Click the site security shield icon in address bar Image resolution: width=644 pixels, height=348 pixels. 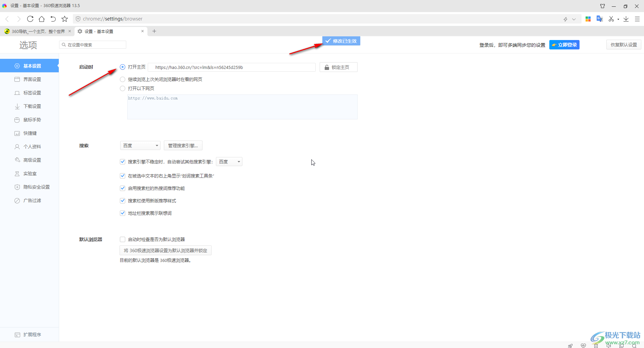78,19
